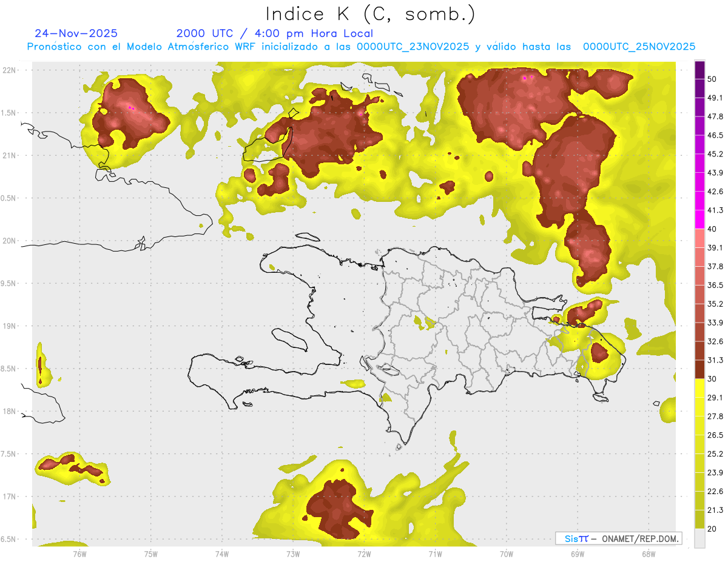Click the 71W longitude label
728x562 pixels.
(x=435, y=554)
